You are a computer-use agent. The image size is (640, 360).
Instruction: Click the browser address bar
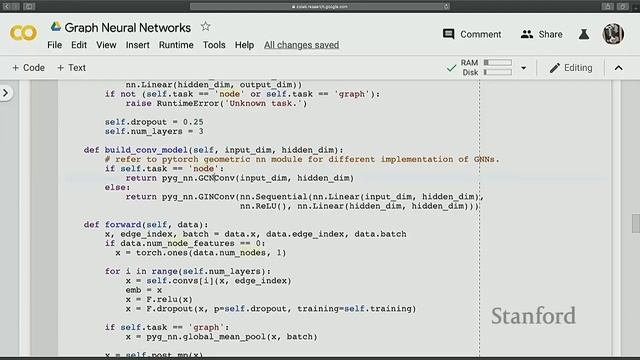click(x=320, y=7)
